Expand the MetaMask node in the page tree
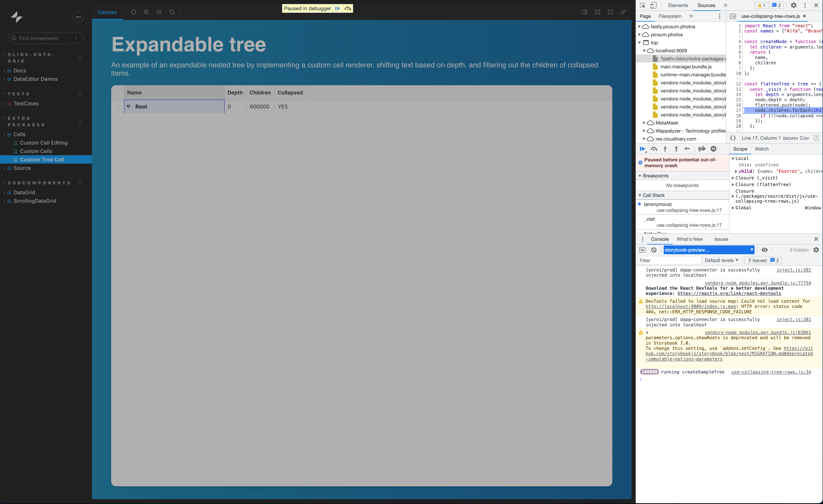This screenshot has height=504, width=823. pos(644,123)
